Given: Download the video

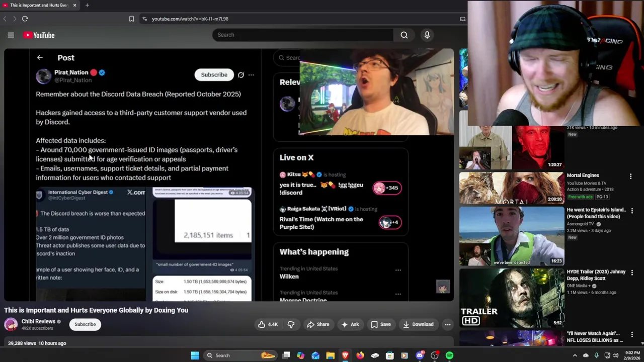Looking at the screenshot, I should pos(418,324).
